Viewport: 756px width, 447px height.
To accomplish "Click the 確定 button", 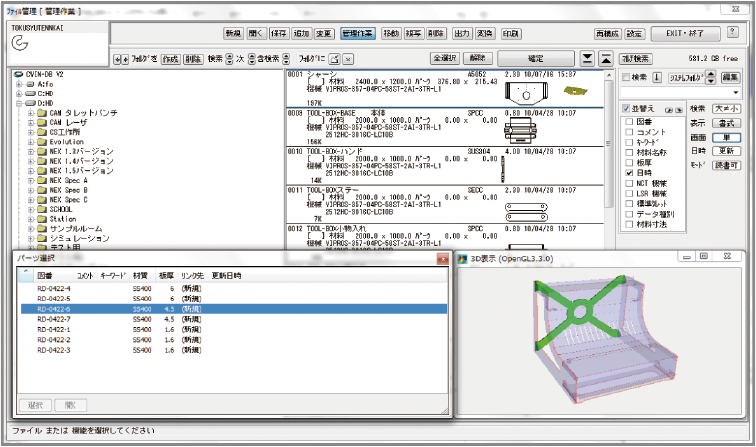I will (x=536, y=58).
